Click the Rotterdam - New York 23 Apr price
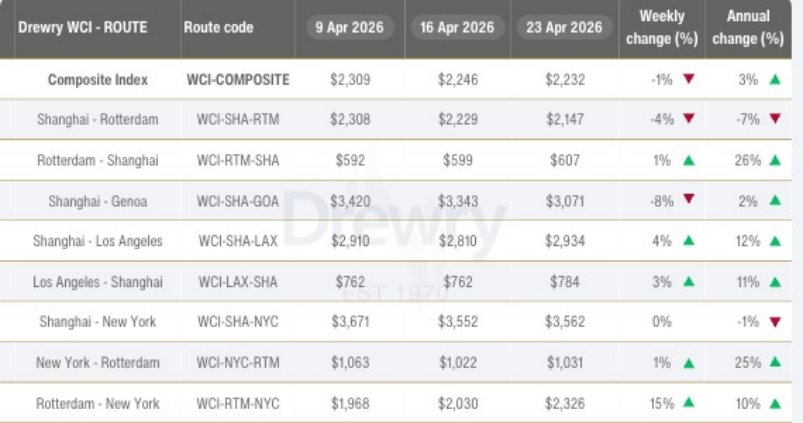Image resolution: width=803 pixels, height=423 pixels. coord(564,404)
